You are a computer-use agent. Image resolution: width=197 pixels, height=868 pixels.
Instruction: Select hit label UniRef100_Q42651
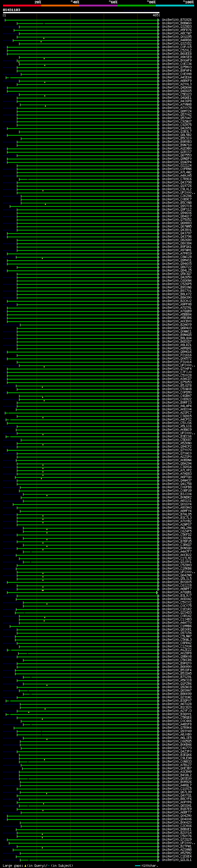click(177, 128)
